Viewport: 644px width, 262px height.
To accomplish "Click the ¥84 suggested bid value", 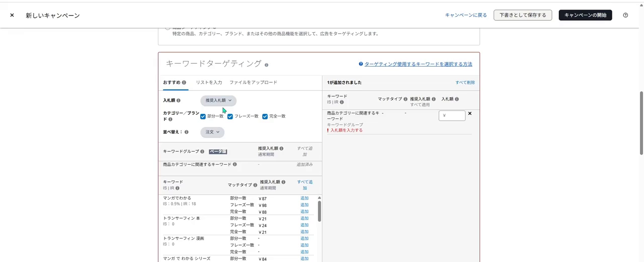I will [263, 259].
